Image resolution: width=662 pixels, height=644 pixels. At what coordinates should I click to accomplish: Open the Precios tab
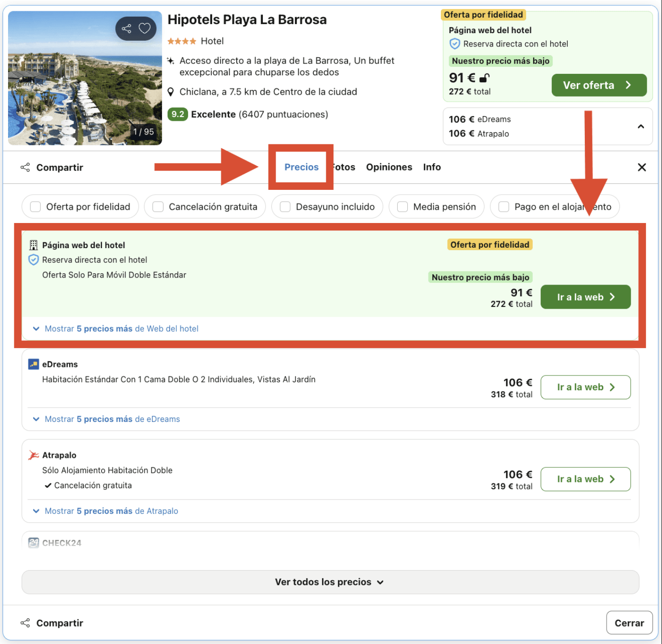click(301, 167)
